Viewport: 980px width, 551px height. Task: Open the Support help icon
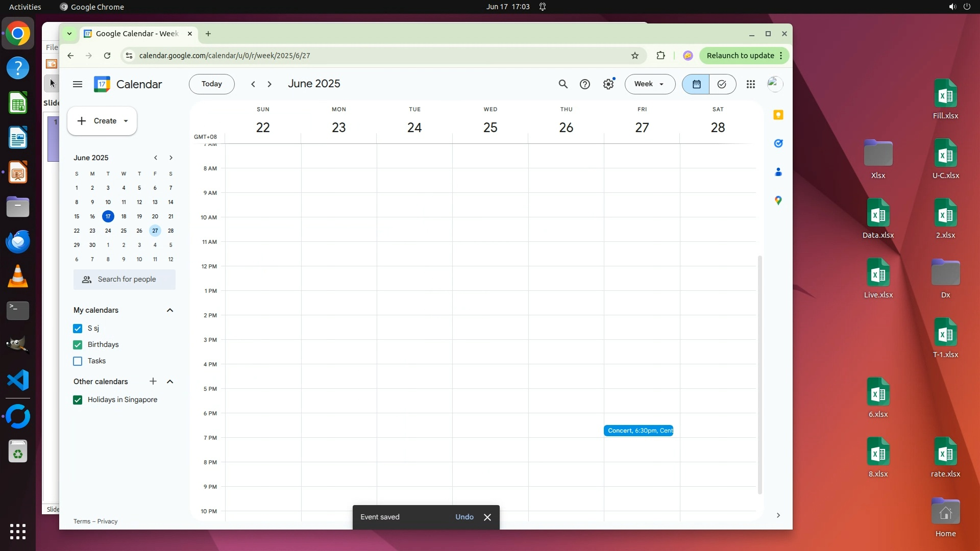[585, 84]
